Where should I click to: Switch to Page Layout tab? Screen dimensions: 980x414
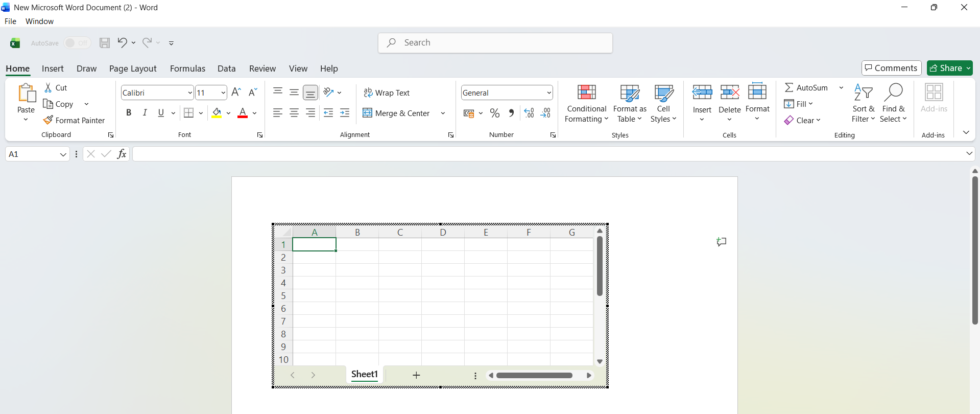[x=133, y=68]
